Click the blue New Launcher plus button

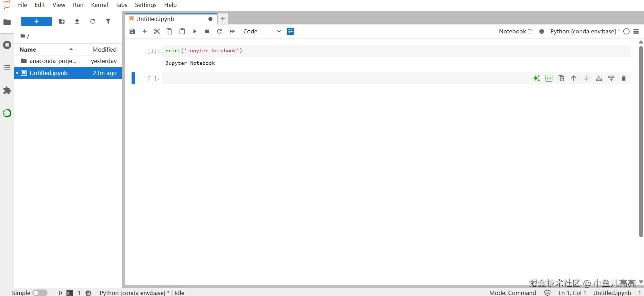tap(37, 21)
